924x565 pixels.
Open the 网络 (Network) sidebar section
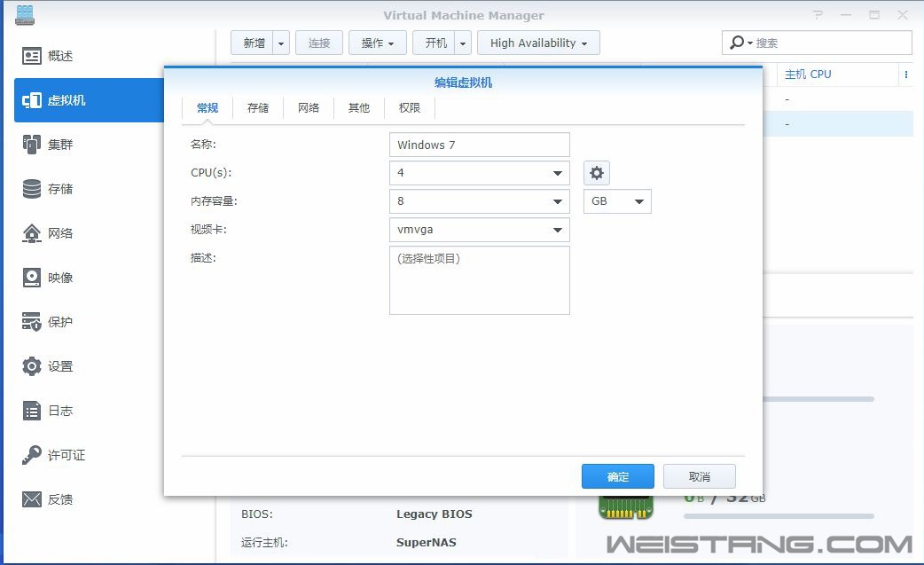click(53, 233)
